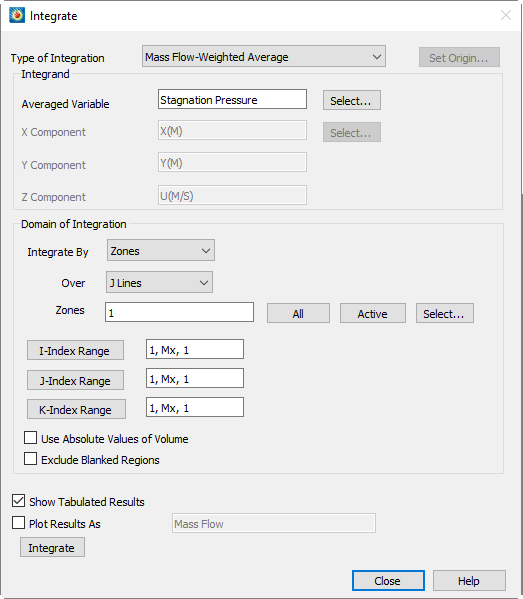The height and width of the screenshot is (599, 523).
Task: Click the Integrate button
Action: click(52, 547)
